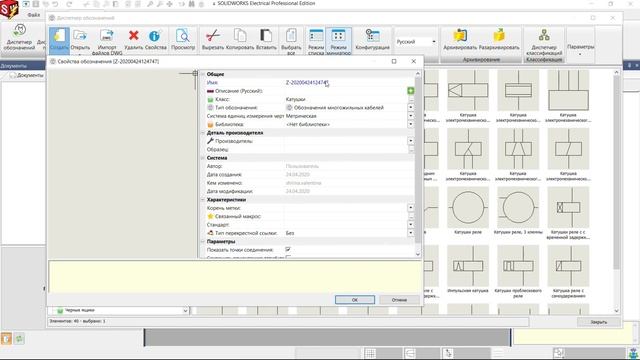
Task: Click the Стандарт dropdown arrow
Action: point(411,224)
